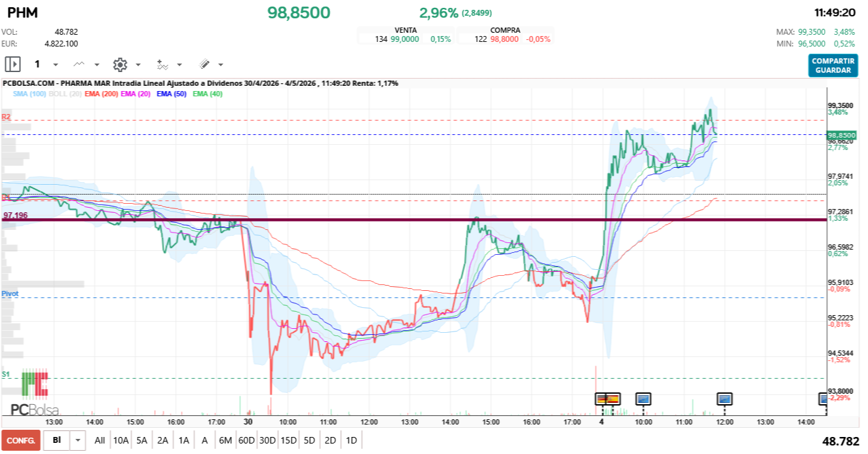Click the PHM ticker symbol
Viewport: 868px width, 454px height.
pos(22,12)
